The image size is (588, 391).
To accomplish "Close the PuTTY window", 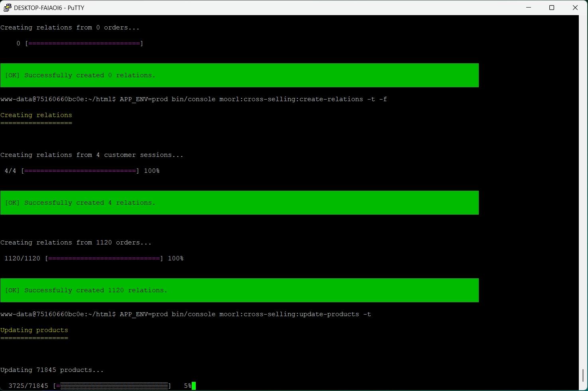I will point(575,7).
